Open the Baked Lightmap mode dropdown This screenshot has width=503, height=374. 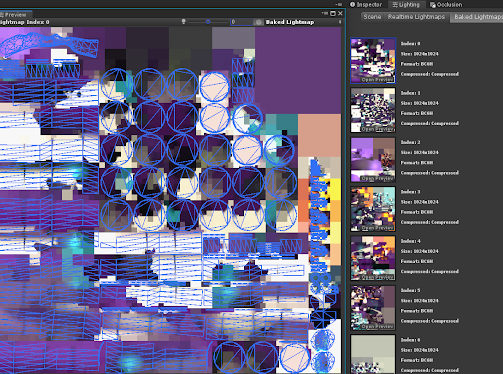tap(303, 22)
